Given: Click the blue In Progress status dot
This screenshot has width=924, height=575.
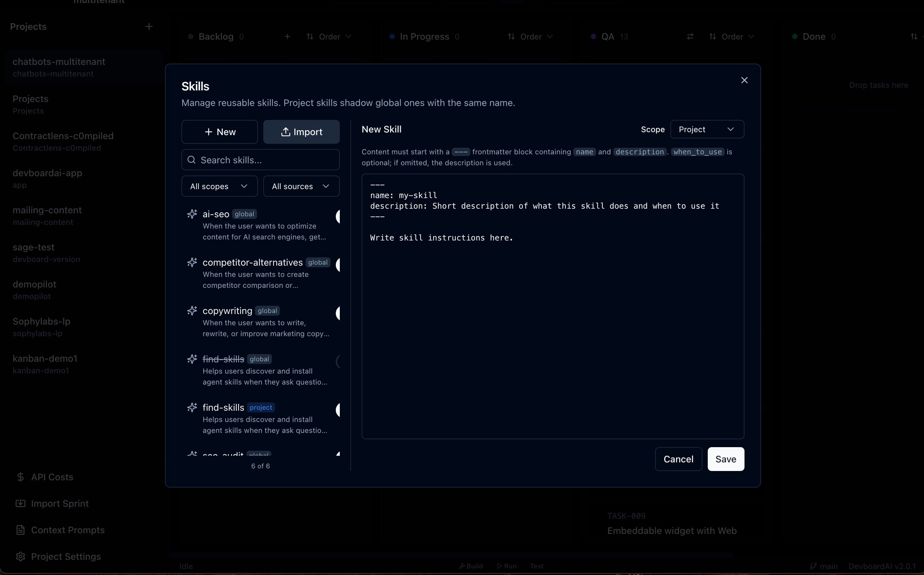Looking at the screenshot, I should click(392, 36).
